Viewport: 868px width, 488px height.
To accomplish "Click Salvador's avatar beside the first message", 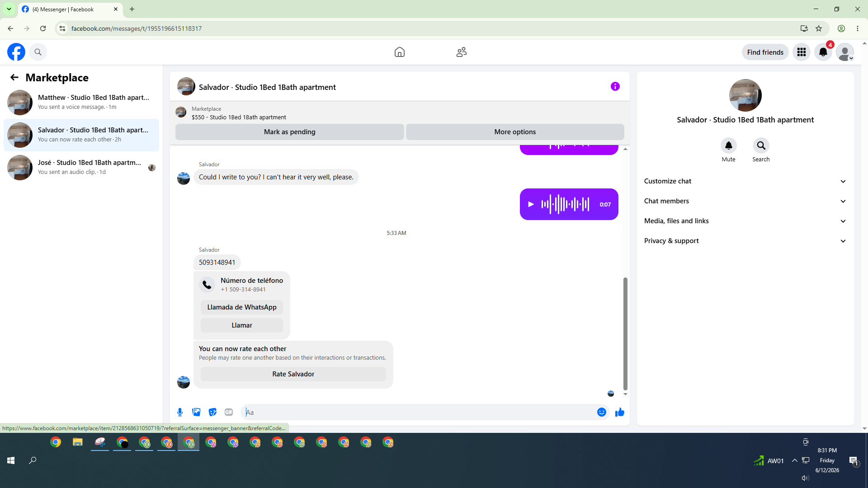I will pos(184,178).
